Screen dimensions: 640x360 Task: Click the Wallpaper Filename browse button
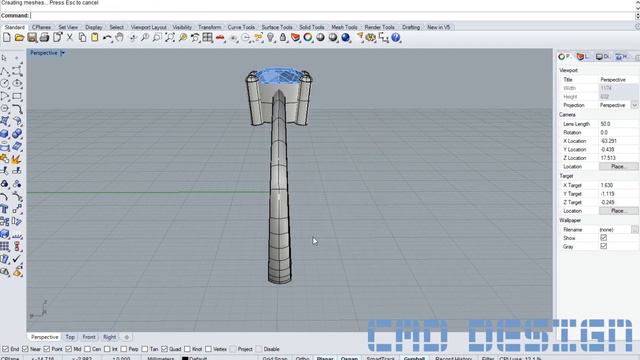tap(634, 229)
